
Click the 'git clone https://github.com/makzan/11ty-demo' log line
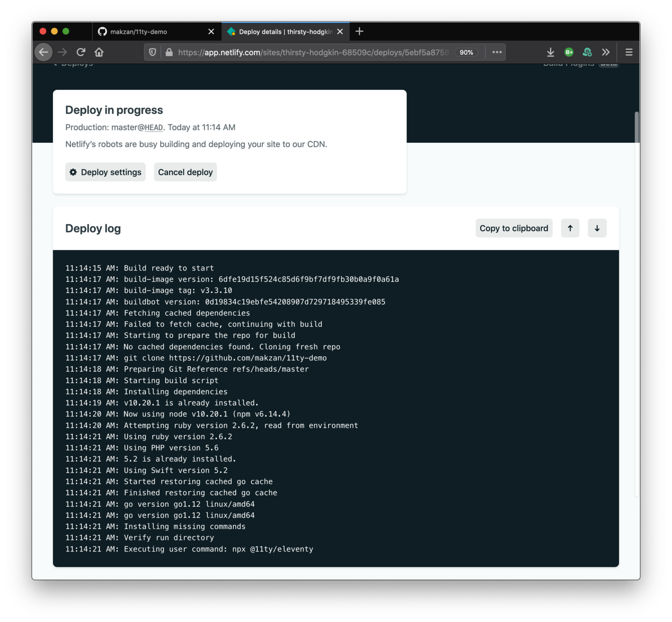tap(196, 358)
